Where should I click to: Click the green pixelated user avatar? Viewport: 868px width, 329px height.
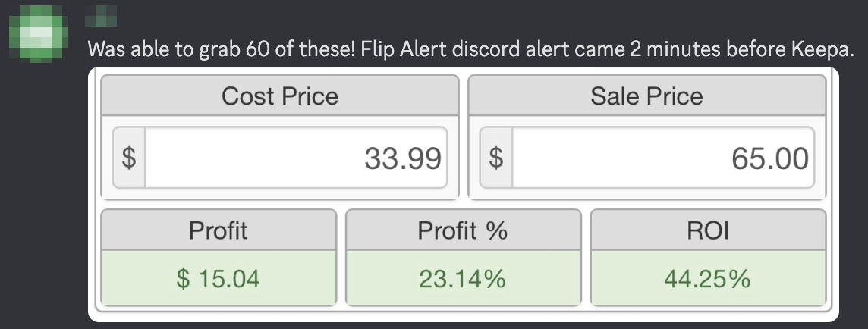[35, 33]
